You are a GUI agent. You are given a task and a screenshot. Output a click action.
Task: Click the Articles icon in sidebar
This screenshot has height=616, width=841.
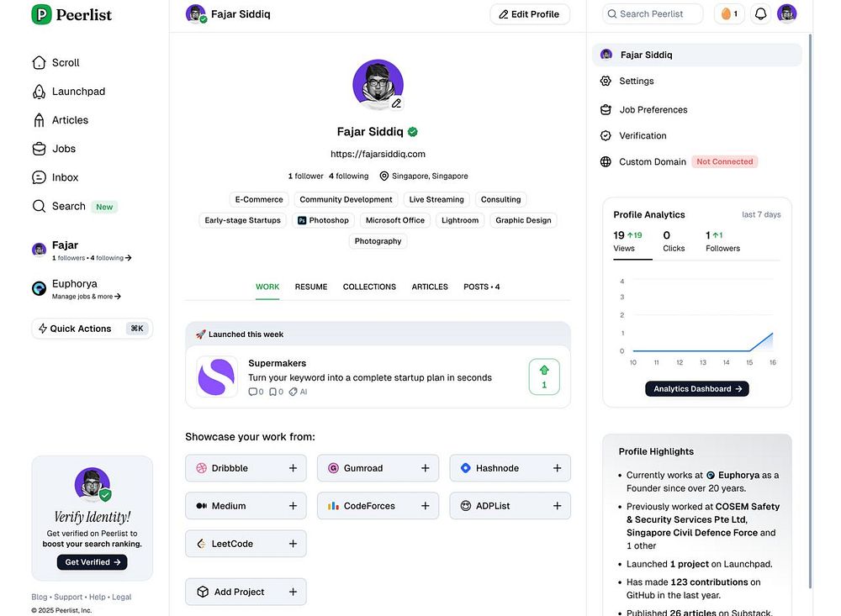pyautogui.click(x=39, y=120)
